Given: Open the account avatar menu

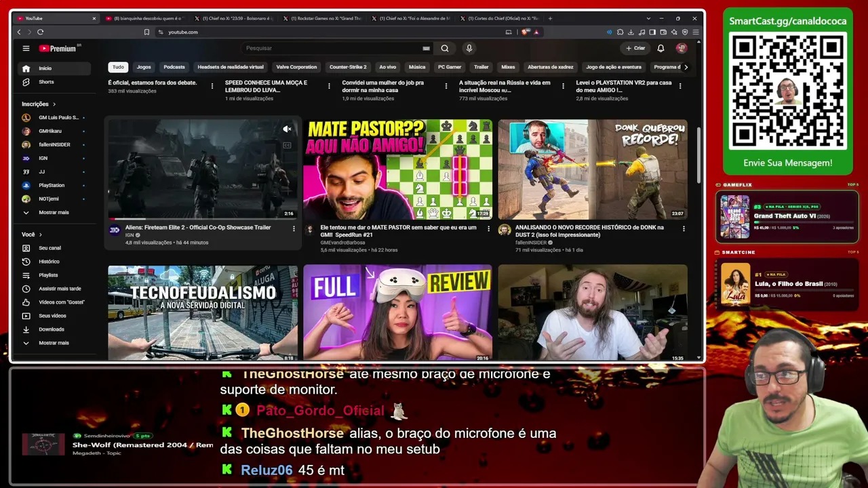Looking at the screenshot, I should point(682,48).
